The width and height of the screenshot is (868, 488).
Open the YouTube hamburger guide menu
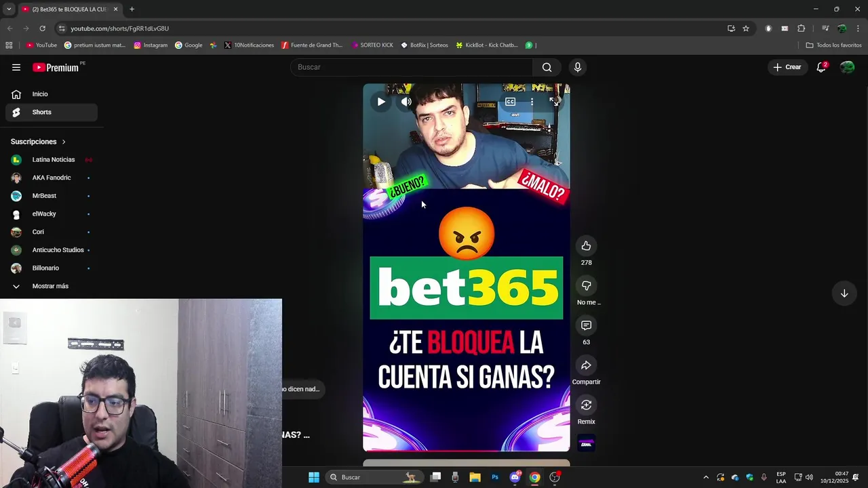(x=16, y=67)
